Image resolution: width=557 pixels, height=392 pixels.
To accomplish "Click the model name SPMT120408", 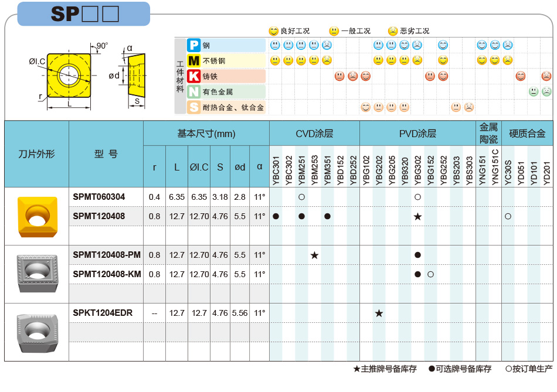I will pos(99,216).
